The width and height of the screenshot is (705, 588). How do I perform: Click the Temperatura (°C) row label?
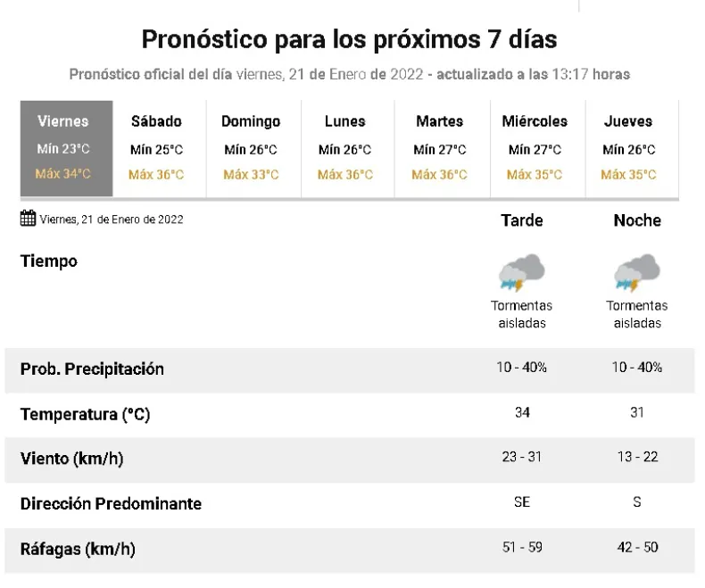(84, 414)
